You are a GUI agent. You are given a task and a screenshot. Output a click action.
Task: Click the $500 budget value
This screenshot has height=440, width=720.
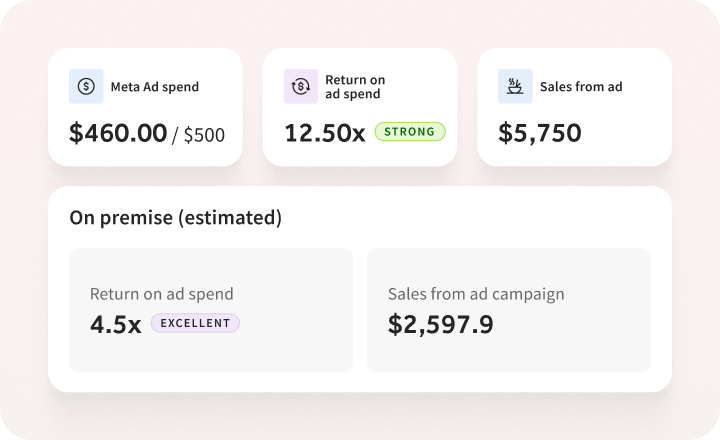click(x=204, y=135)
